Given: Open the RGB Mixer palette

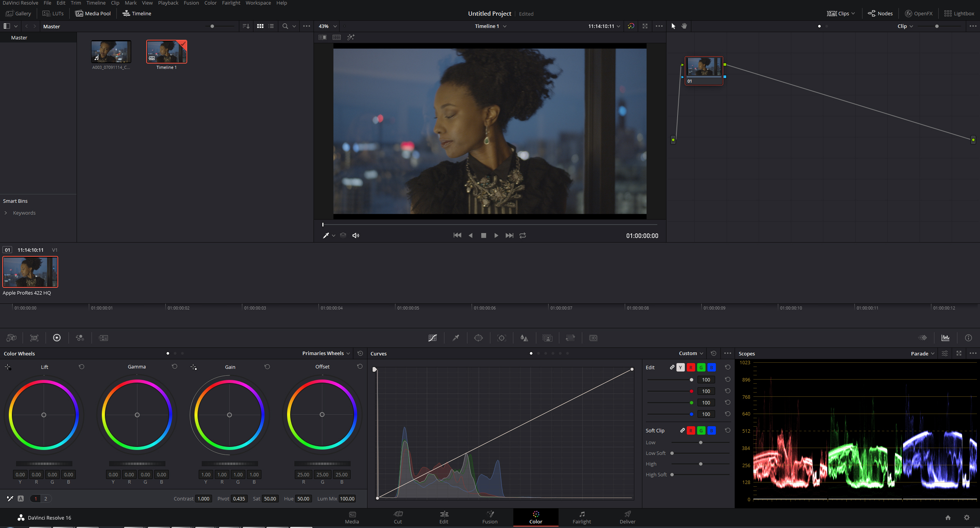Looking at the screenshot, I should click(80, 338).
